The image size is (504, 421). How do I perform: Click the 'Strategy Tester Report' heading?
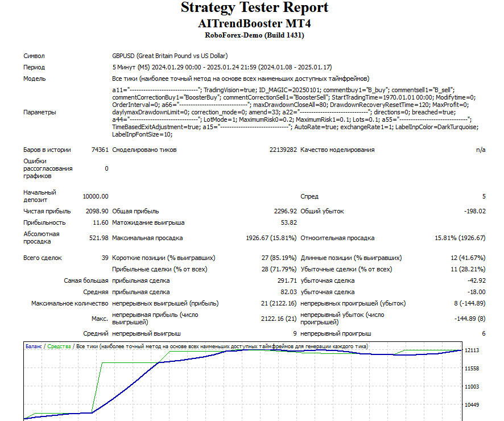(254, 8)
